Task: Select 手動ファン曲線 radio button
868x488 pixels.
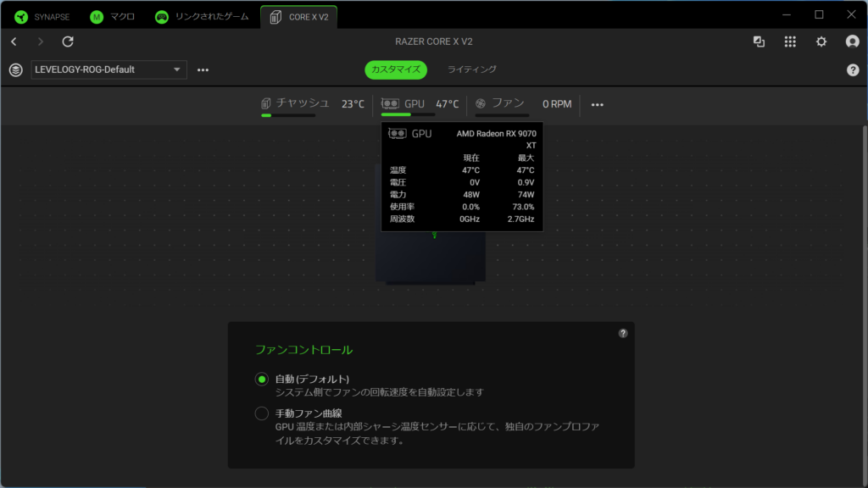Action: (x=262, y=413)
